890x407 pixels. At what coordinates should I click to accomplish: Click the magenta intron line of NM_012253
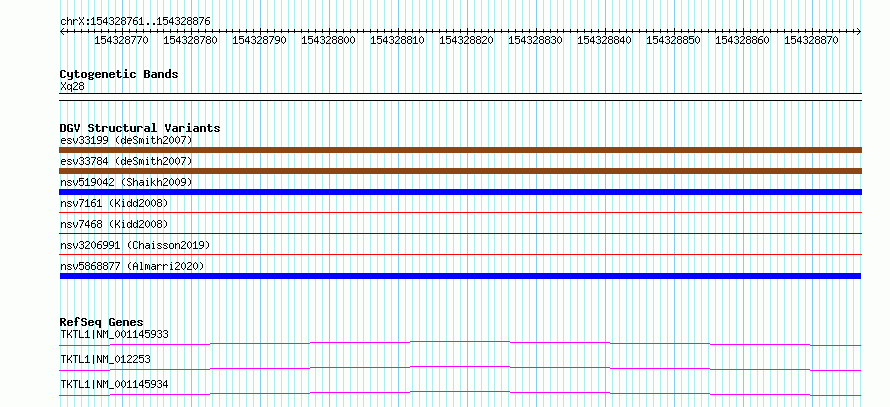[460, 368]
